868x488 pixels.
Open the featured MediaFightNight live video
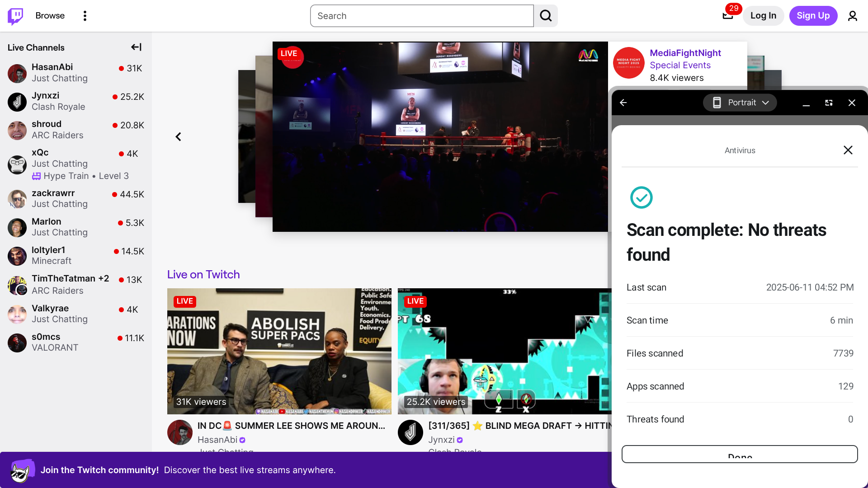point(440,136)
